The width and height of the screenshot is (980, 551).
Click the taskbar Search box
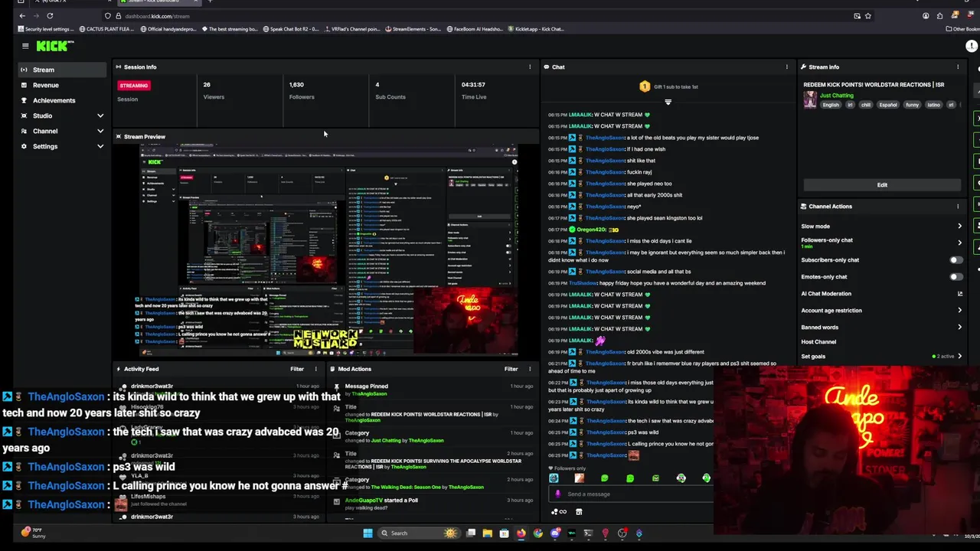[x=421, y=533]
